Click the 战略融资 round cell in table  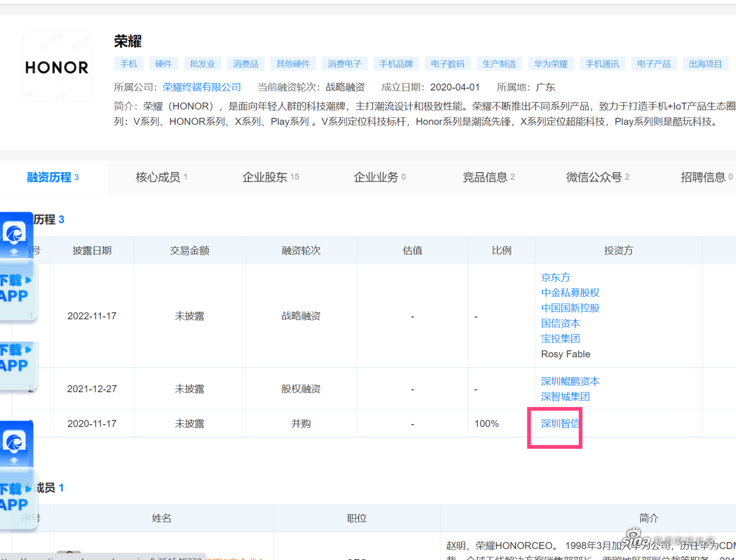click(x=301, y=316)
